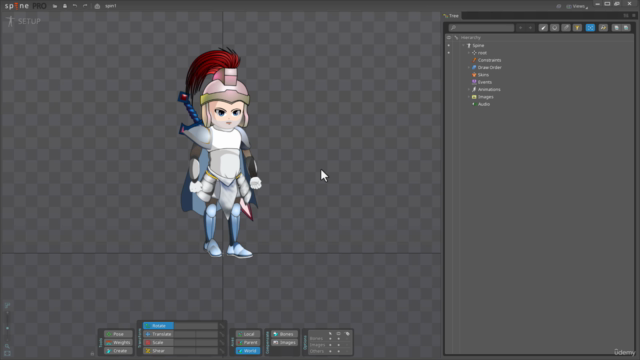
Task: Toggle the highlighted blue tree toolbar button
Action: [590, 28]
